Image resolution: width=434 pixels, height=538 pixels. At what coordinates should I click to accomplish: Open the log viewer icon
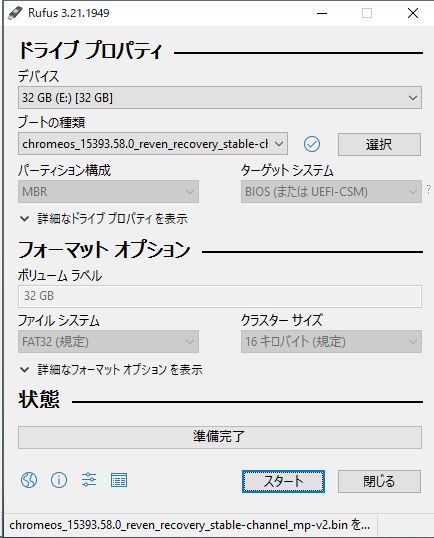tap(119, 480)
